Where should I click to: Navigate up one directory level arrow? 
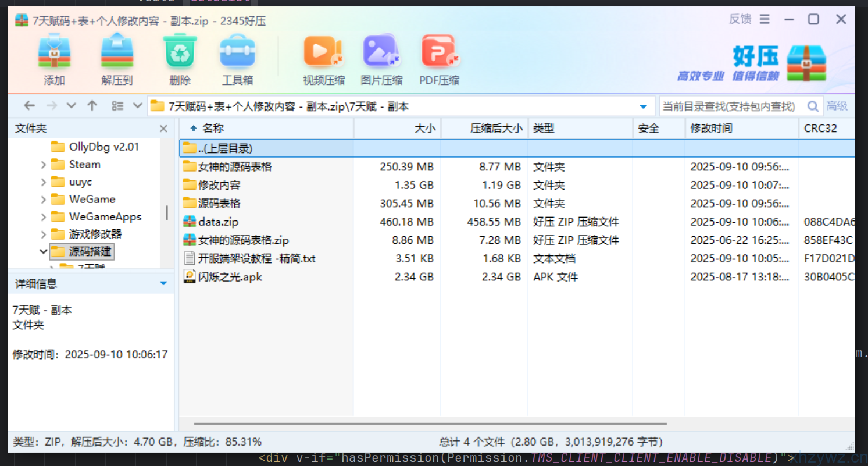[x=92, y=106]
